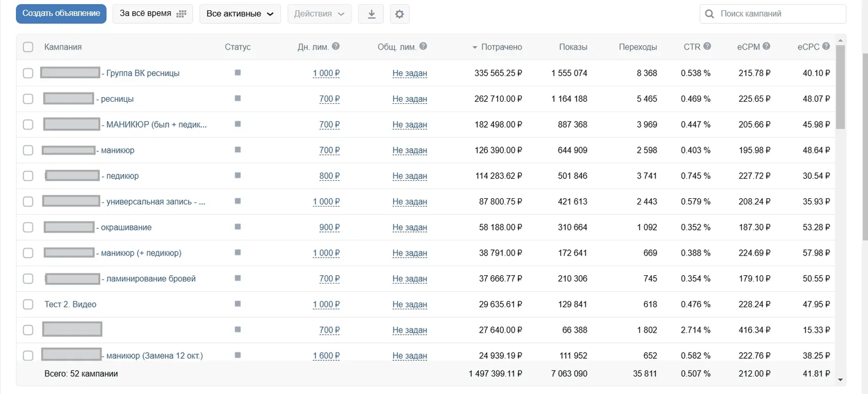Expand the Все активные filter dropdown
Image resolution: width=868 pixels, height=394 pixels.
[240, 14]
